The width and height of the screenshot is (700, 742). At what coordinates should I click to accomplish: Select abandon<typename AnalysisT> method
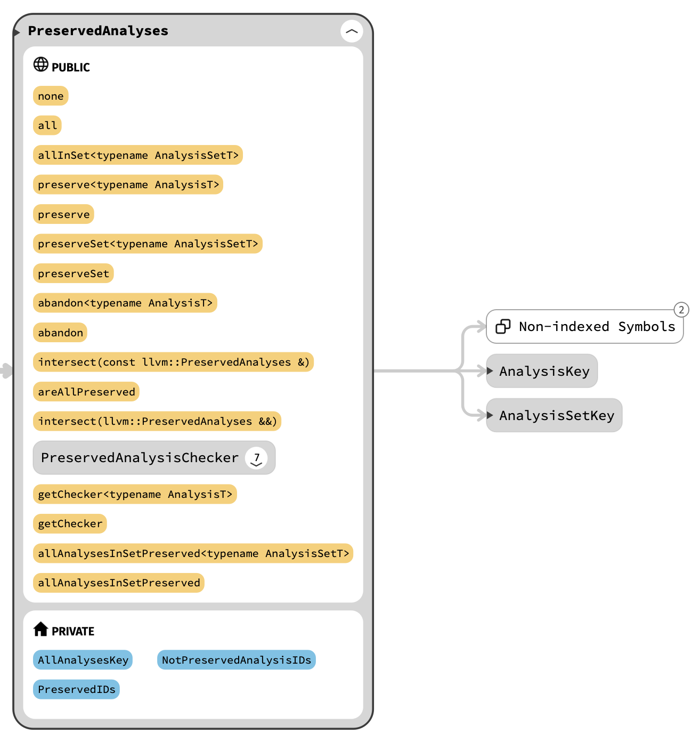pyautogui.click(x=125, y=303)
